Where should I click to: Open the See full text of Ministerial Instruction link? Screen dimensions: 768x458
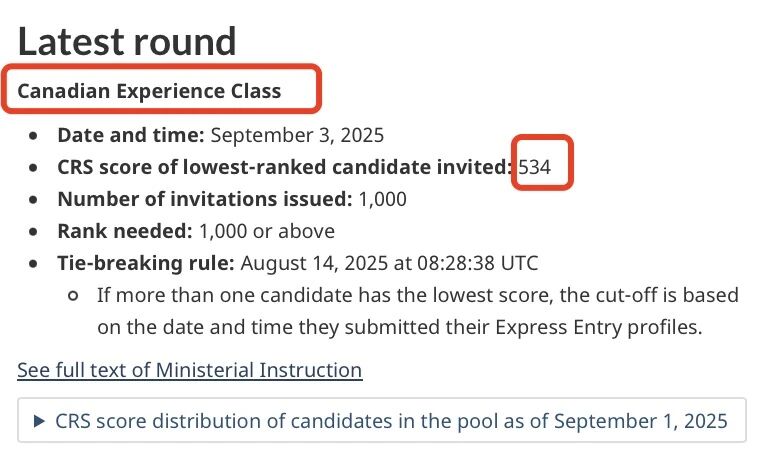(190, 370)
